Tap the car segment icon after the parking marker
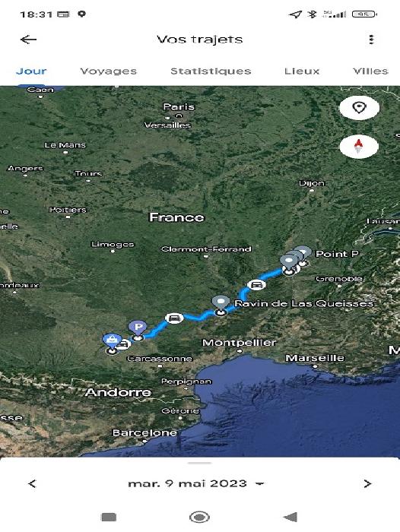 pos(174,318)
